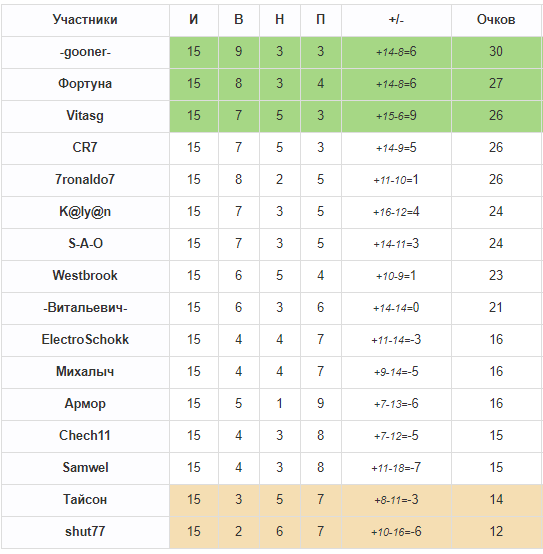Click the Westbrook name cell
The image size is (543, 554).
[85, 276]
